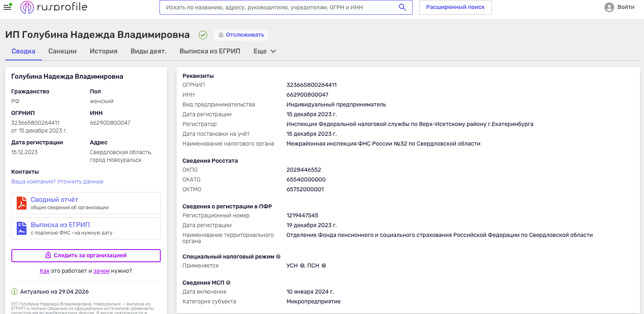Open the Выписка из ЕГРИП tab

pyautogui.click(x=210, y=51)
